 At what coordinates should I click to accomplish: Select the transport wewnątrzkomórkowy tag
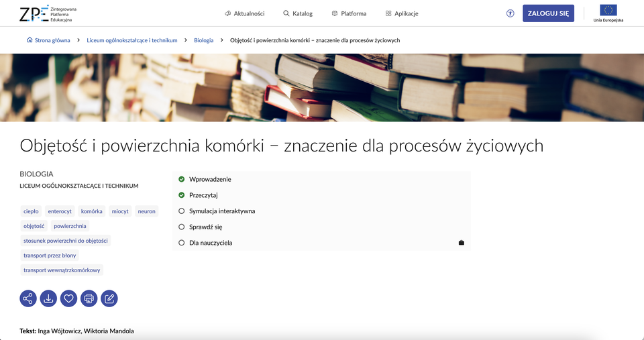62,270
